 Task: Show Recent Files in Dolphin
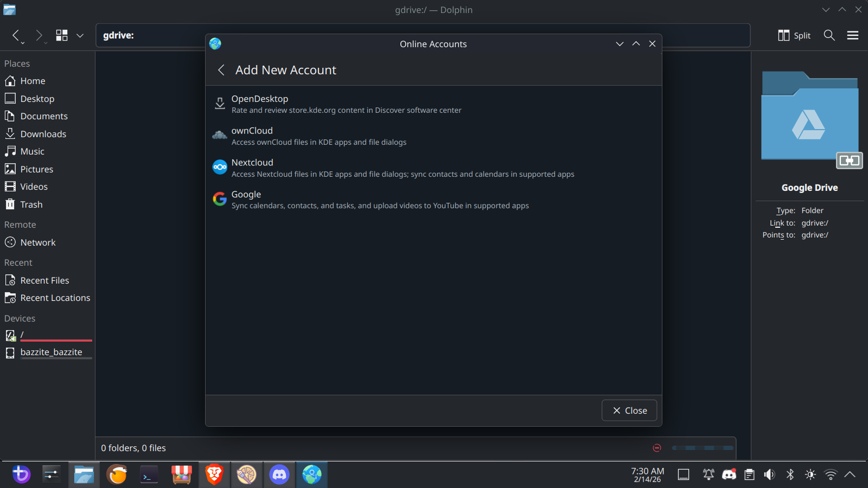click(47, 280)
